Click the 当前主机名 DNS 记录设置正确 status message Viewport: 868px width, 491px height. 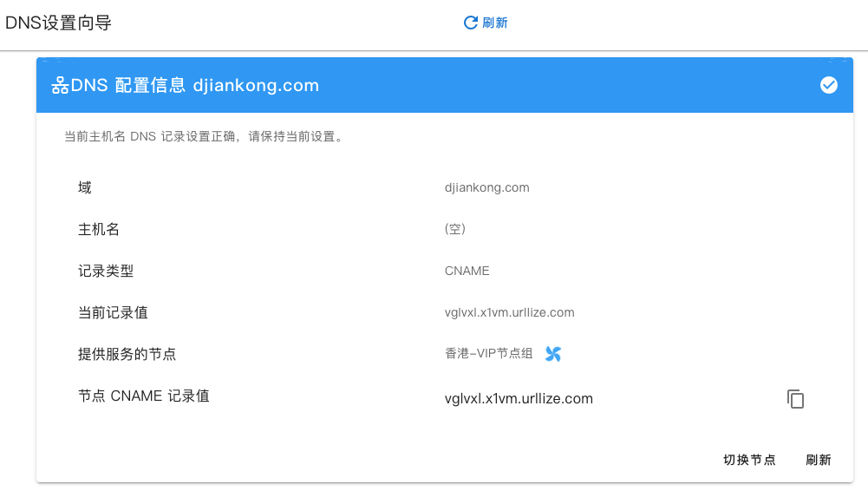click(x=205, y=137)
